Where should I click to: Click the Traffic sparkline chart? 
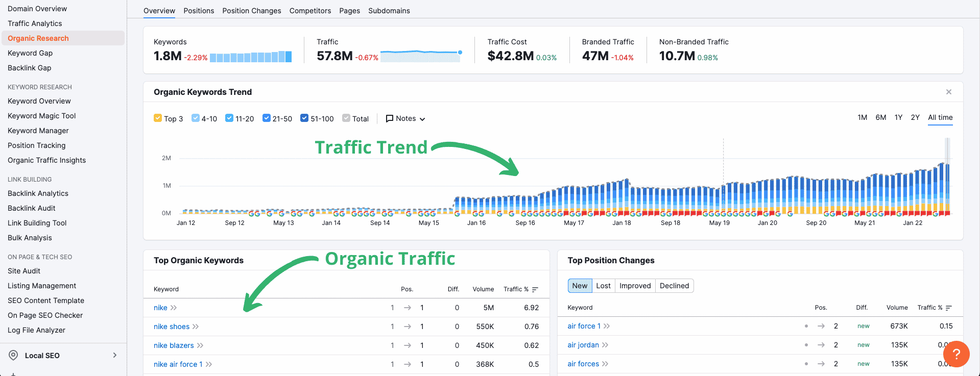point(421,56)
